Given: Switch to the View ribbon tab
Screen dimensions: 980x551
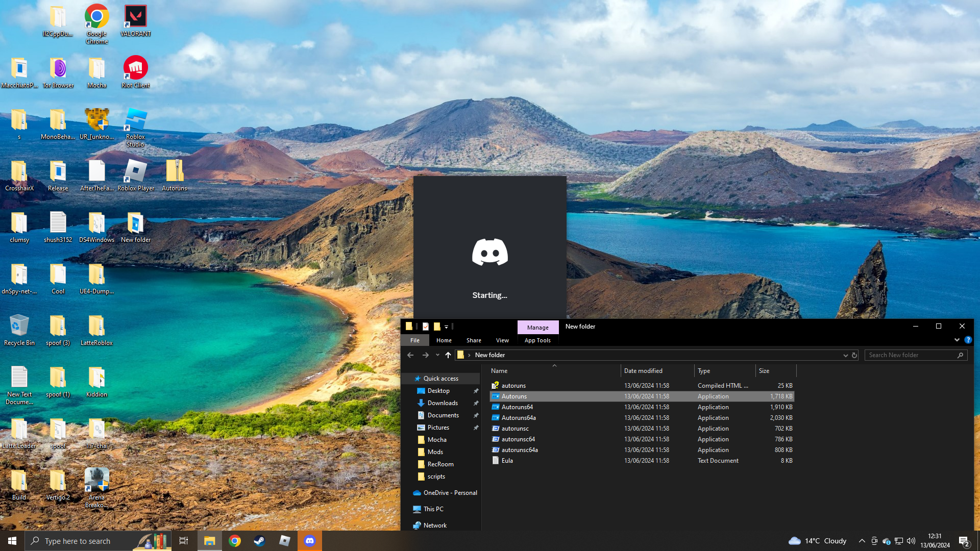Looking at the screenshot, I should click(x=502, y=340).
